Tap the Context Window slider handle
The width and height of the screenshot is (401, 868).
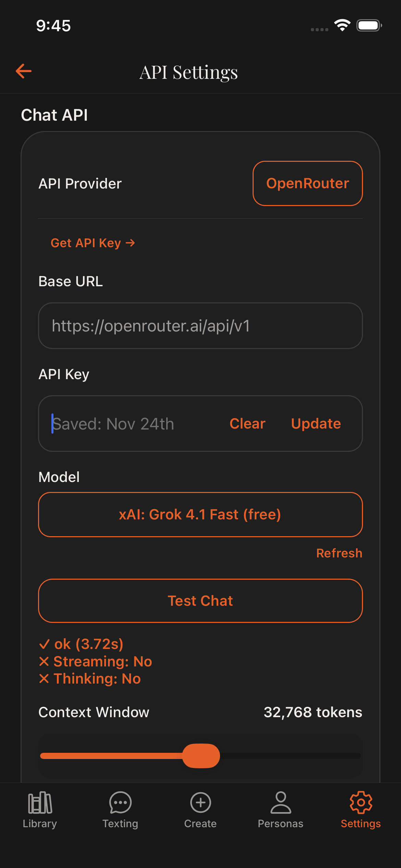(x=202, y=755)
